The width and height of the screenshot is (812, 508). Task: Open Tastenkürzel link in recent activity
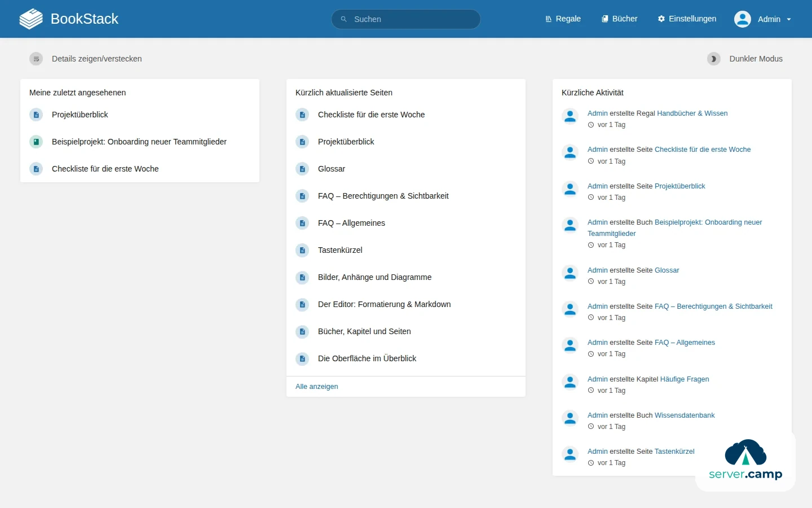pyautogui.click(x=674, y=452)
